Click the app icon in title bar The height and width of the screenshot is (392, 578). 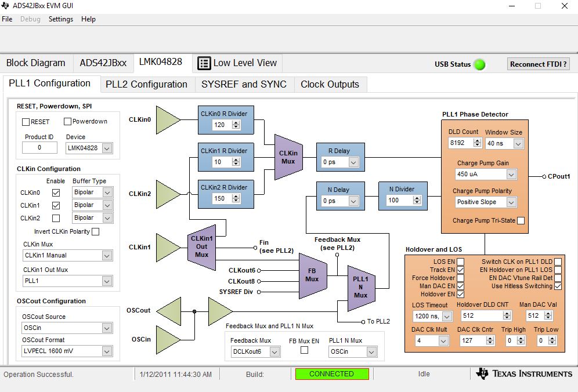(5, 6)
